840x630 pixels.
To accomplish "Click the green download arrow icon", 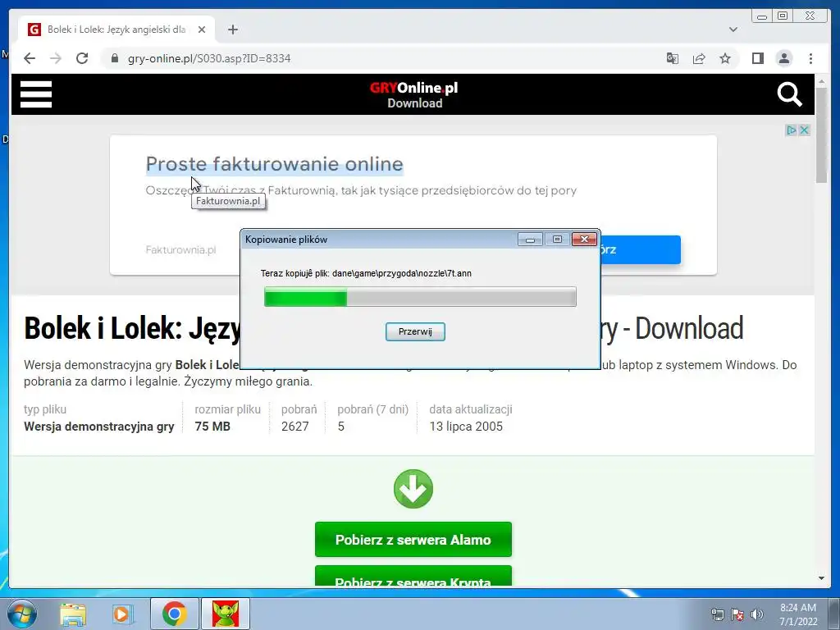I will 413,489.
